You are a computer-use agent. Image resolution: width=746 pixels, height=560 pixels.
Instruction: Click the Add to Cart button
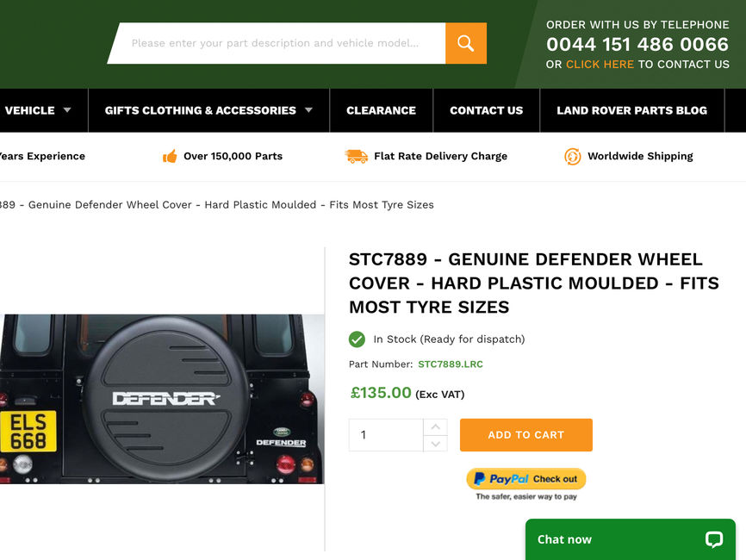click(x=526, y=435)
